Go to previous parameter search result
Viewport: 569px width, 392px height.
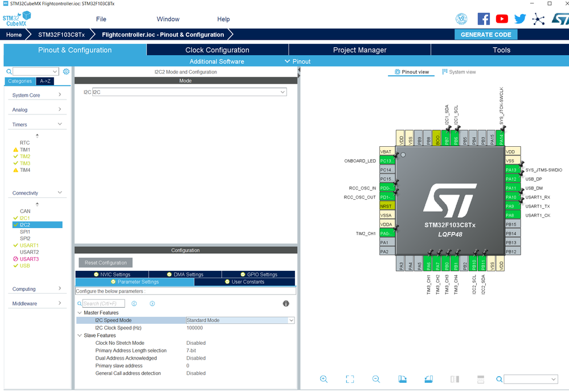pyautogui.click(x=134, y=303)
